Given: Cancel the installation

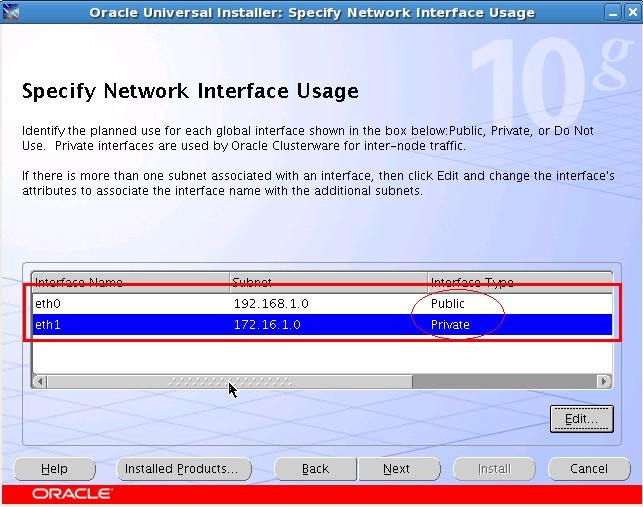Looking at the screenshot, I should click(589, 468).
